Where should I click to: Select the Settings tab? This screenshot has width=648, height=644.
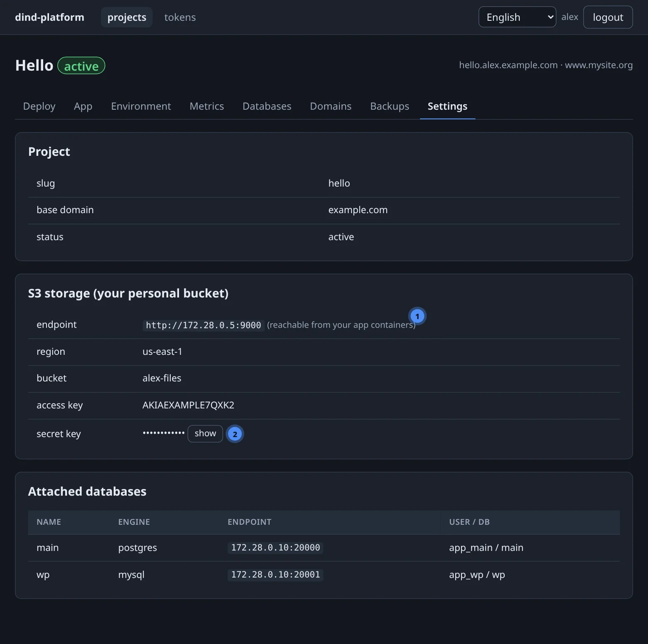point(447,106)
